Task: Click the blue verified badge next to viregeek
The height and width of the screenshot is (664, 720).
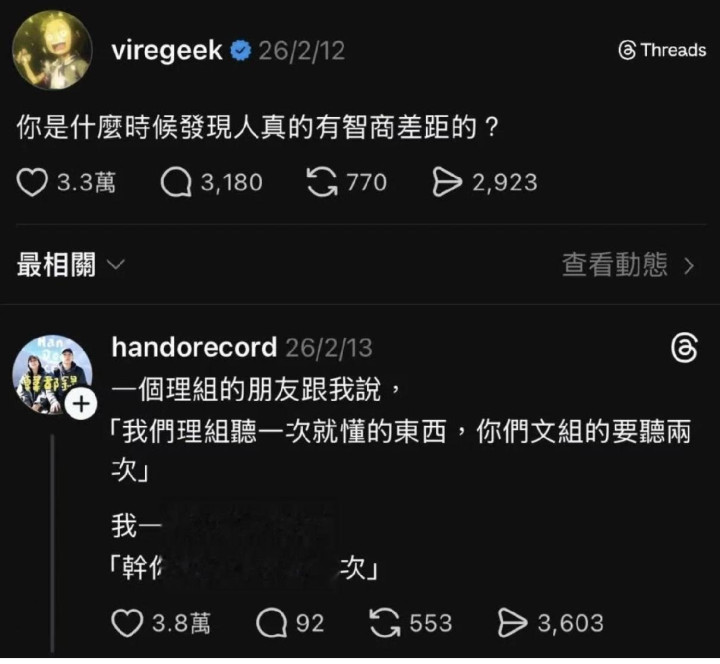Action: (240, 51)
